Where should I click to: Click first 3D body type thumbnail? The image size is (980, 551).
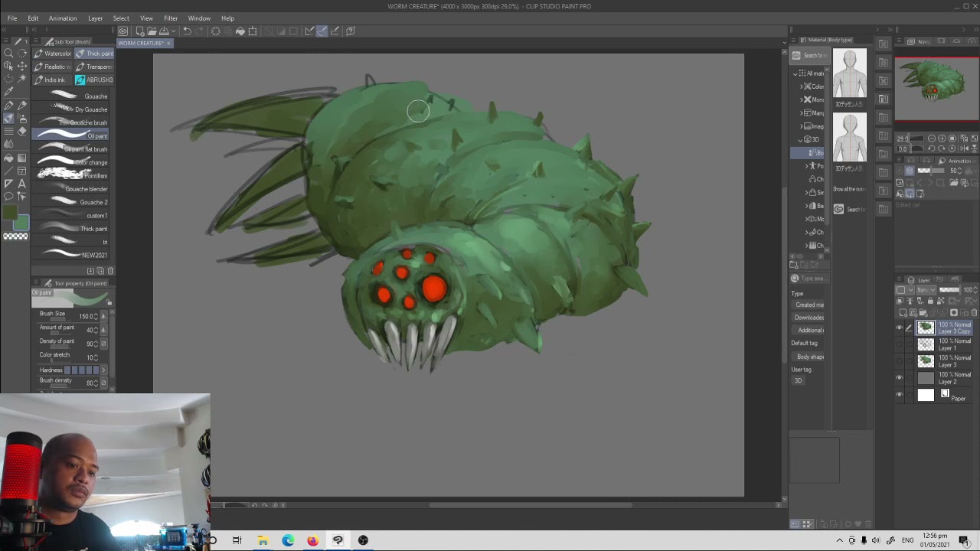click(x=850, y=73)
